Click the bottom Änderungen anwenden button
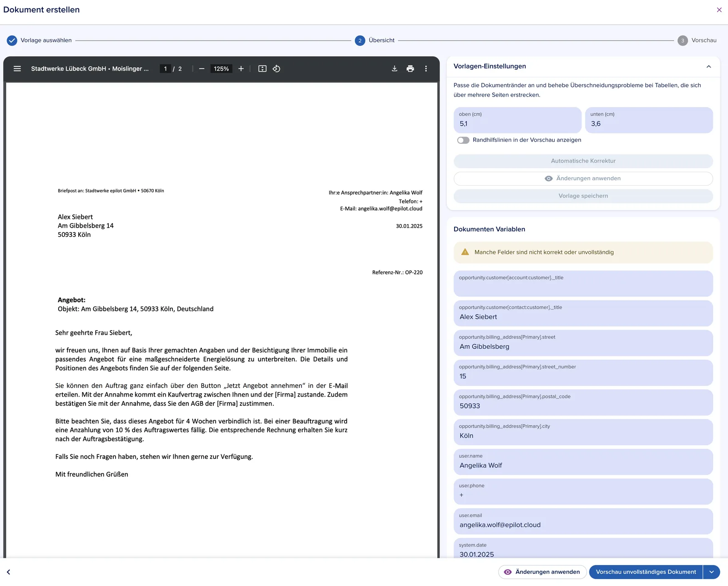Screen dimensions: 728x586 (x=542, y=572)
